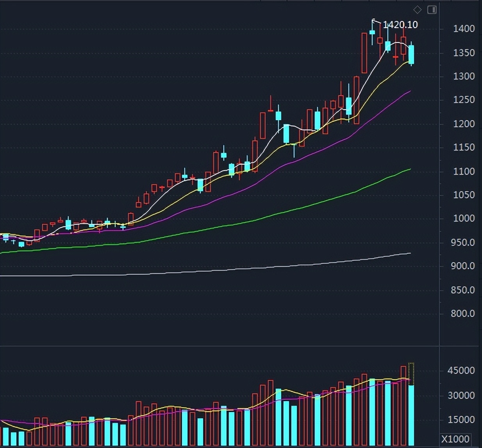
Task: Select the peak price label 1420.10
Action: pos(401,24)
